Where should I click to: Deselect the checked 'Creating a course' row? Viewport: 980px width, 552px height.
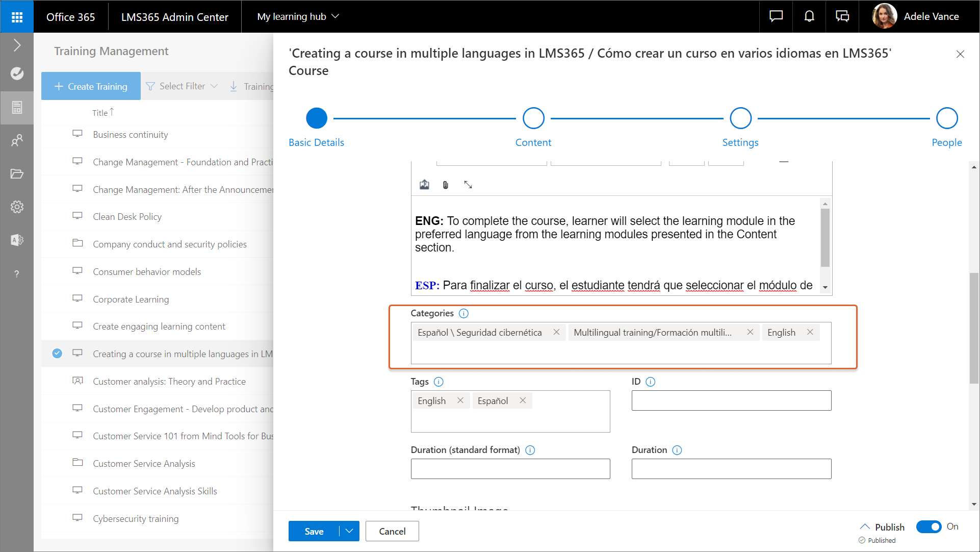[x=57, y=353]
